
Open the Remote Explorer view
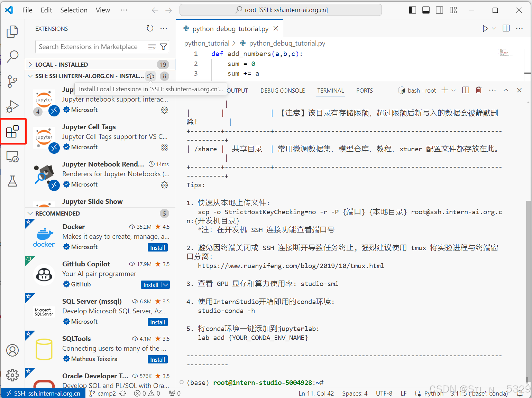click(x=12, y=157)
